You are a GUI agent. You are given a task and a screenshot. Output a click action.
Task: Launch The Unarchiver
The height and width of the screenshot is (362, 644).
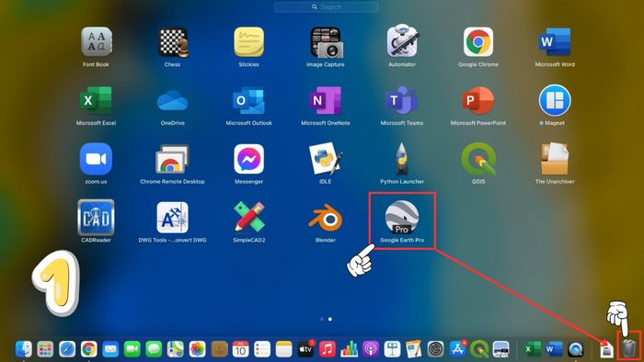555,159
